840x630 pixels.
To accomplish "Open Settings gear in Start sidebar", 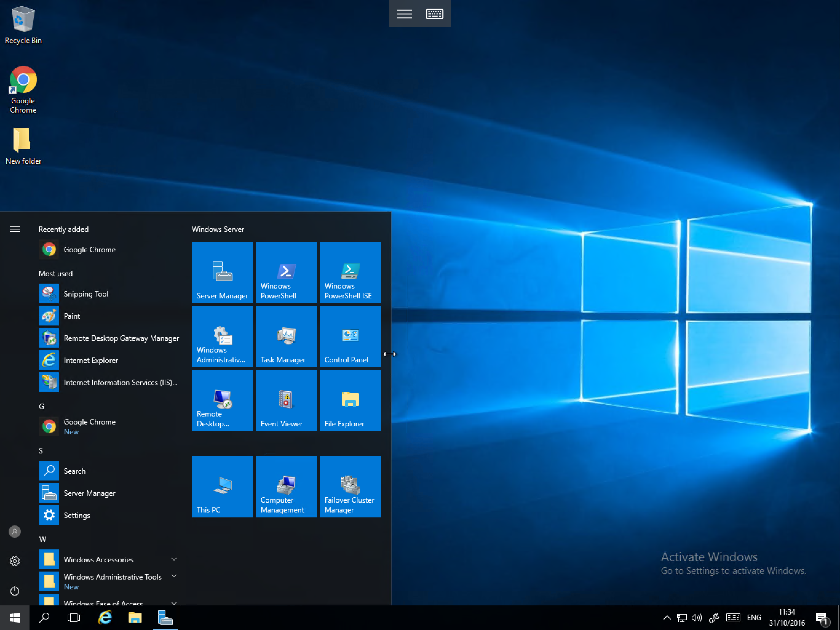I will 15,561.
